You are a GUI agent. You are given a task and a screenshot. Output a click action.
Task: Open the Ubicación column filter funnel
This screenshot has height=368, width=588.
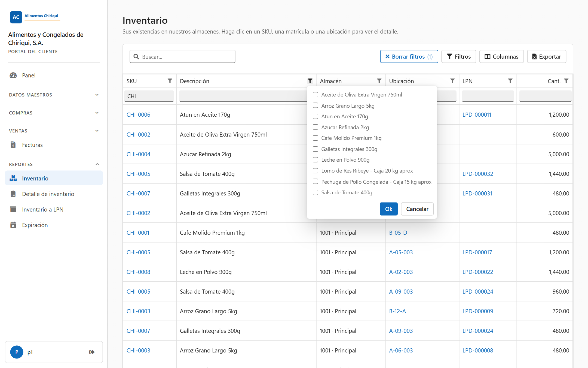click(452, 81)
